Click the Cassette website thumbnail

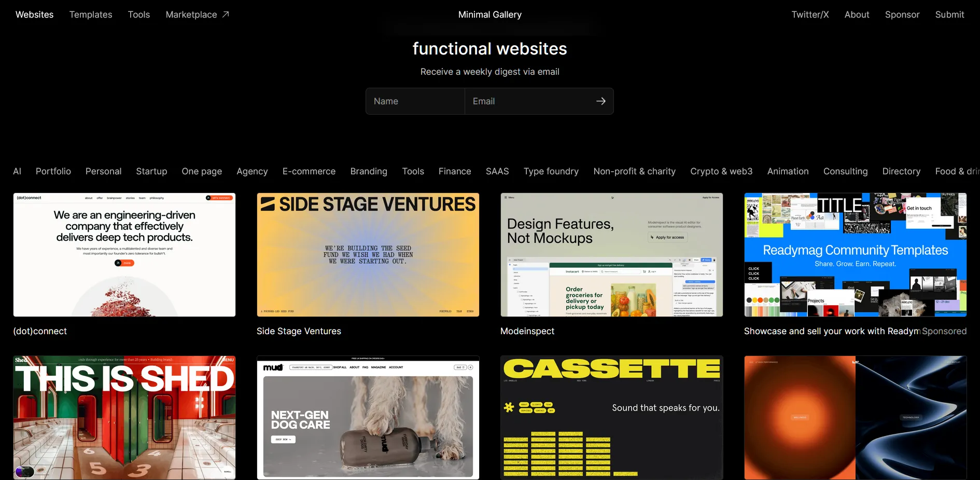(x=612, y=418)
